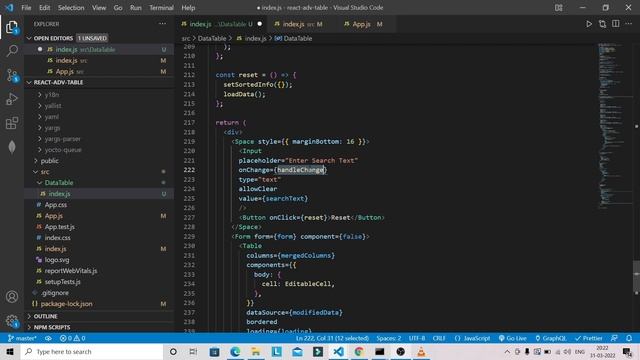The height and width of the screenshot is (360, 640).
Task: Open the Extensions view
Action: 12,123
